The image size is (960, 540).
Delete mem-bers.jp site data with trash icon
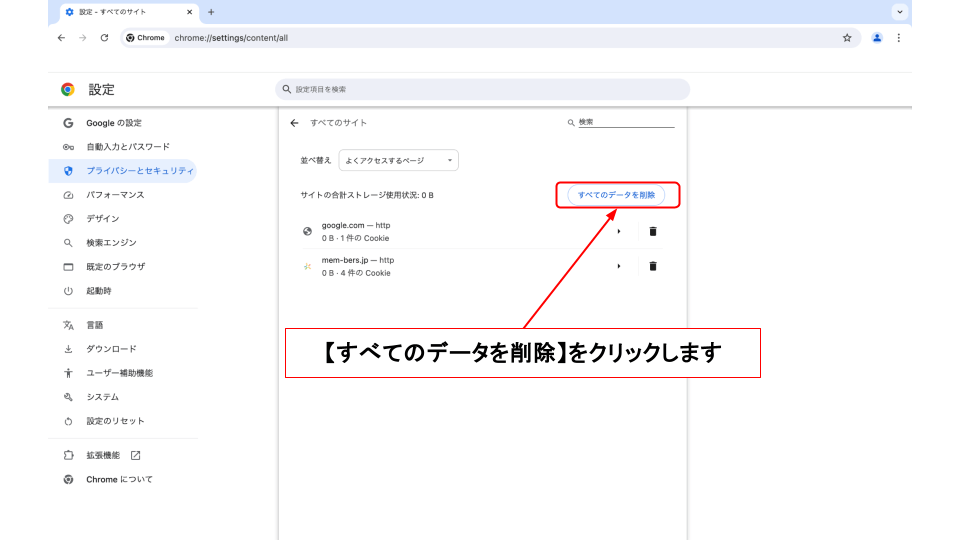tap(653, 266)
